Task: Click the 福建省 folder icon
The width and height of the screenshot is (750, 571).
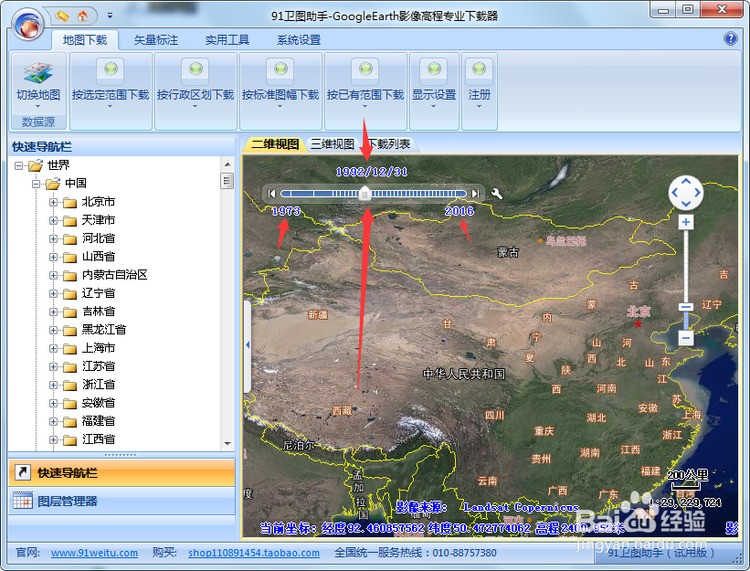Action: click(70, 422)
